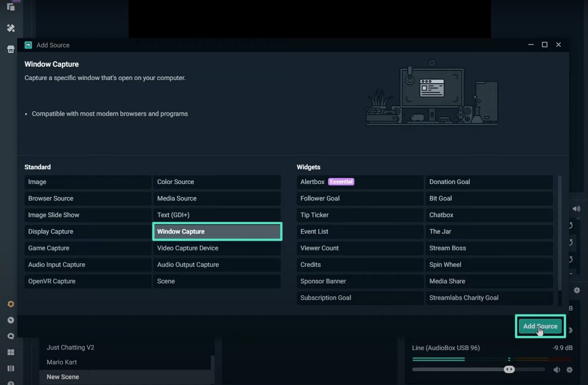The image size is (588, 385).
Task: Choose the Credits widget
Action: click(x=360, y=265)
